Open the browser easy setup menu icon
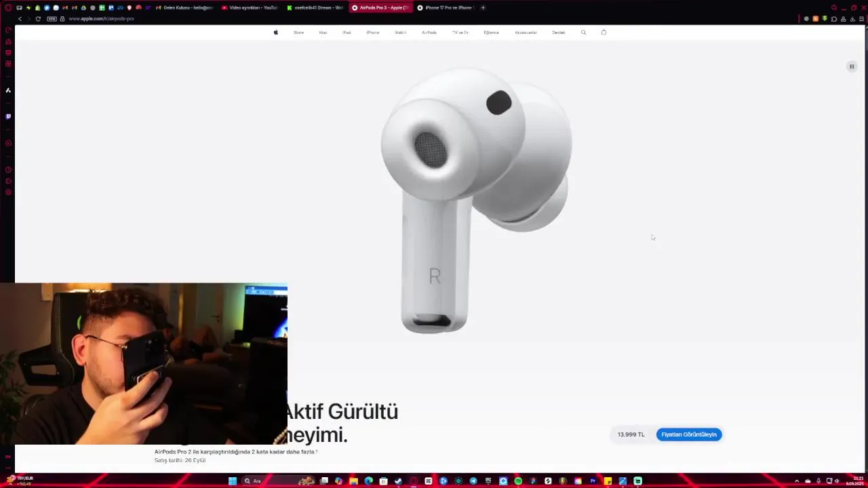868x488 pixels. 861,19
